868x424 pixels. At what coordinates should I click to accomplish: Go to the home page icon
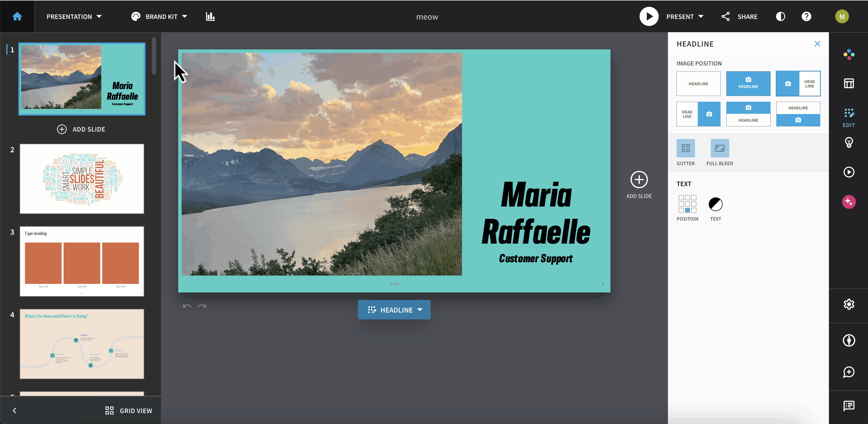17,16
